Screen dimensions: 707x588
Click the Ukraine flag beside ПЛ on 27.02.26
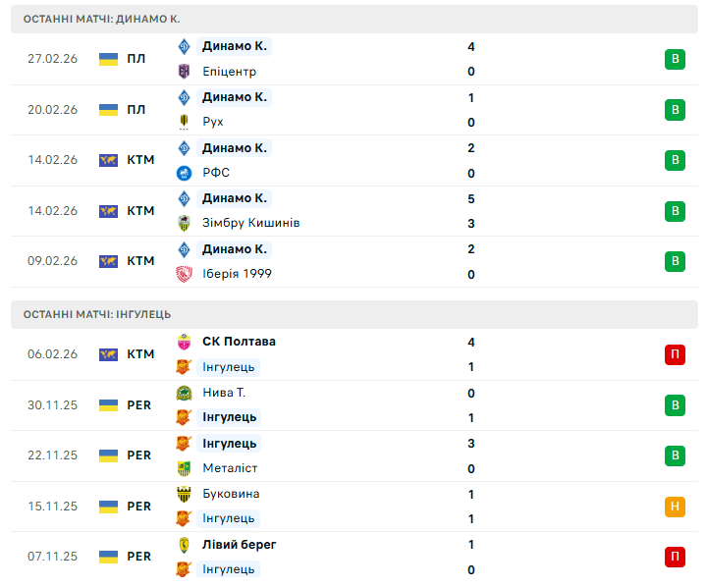point(108,59)
